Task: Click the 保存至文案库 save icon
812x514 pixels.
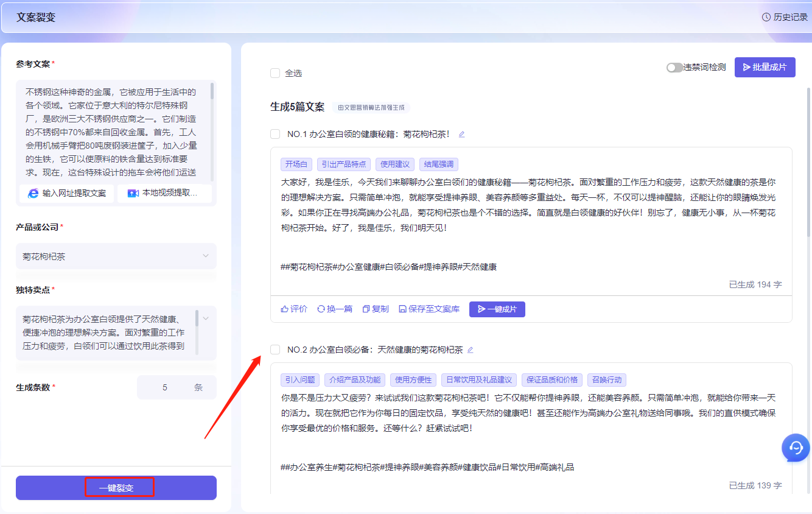Action: (x=402, y=309)
